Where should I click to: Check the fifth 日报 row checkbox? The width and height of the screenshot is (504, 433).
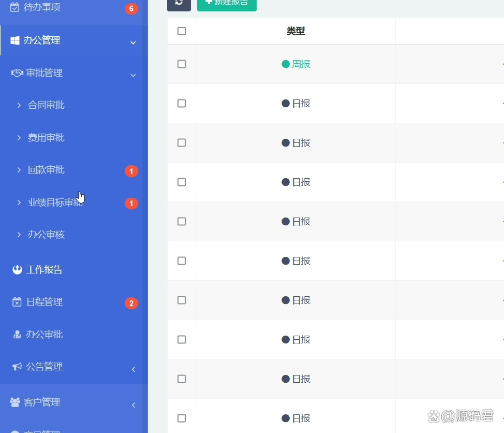point(182,261)
